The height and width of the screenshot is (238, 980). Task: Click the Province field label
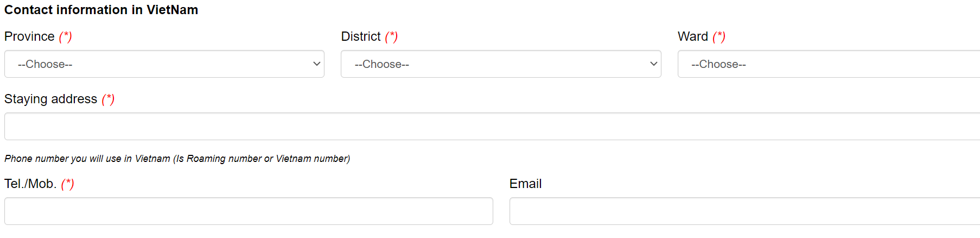pos(29,36)
